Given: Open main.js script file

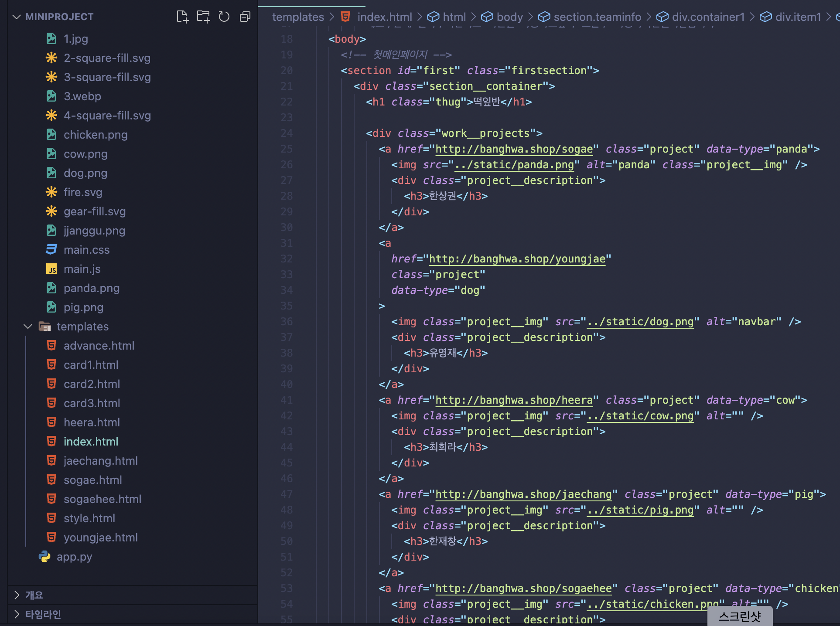Looking at the screenshot, I should pyautogui.click(x=82, y=269).
